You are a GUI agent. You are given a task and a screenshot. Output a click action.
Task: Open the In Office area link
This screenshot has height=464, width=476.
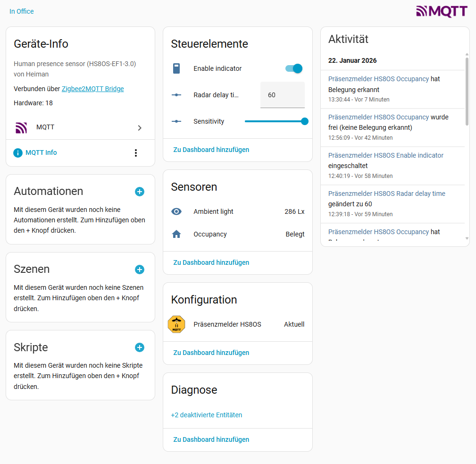[x=22, y=11]
